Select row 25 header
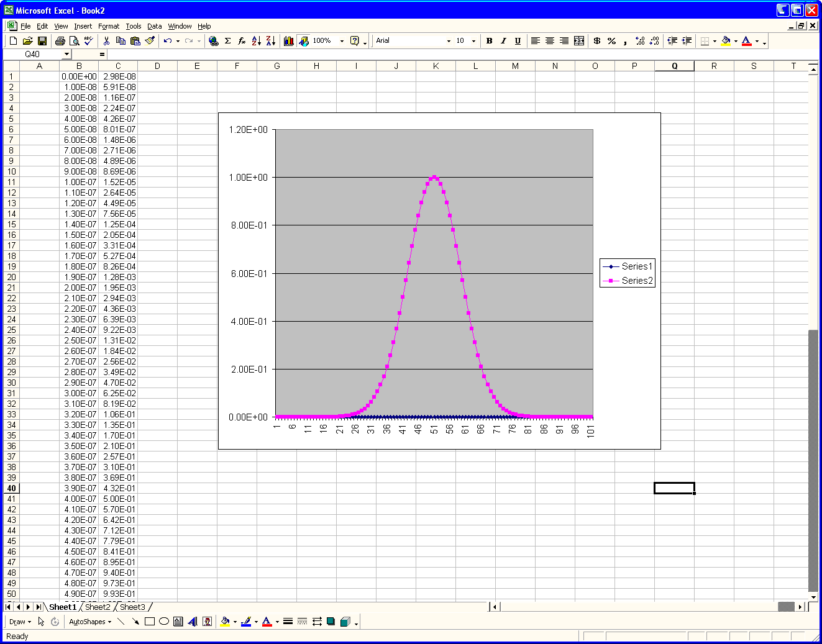Viewport: 822px width, 644px height. click(x=11, y=330)
